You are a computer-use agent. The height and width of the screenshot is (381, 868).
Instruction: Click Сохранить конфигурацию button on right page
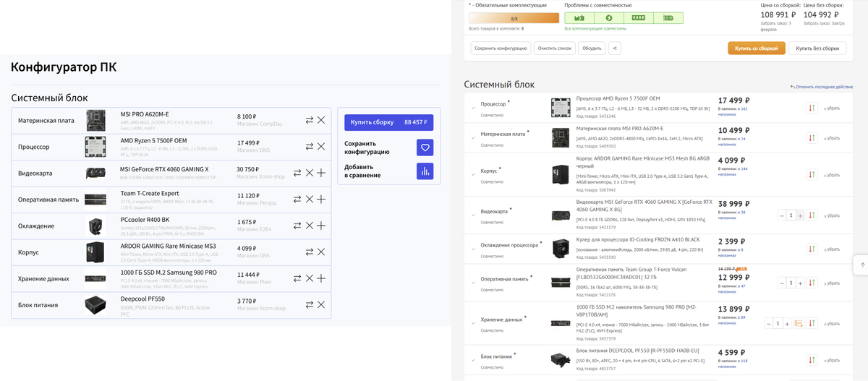tap(501, 48)
